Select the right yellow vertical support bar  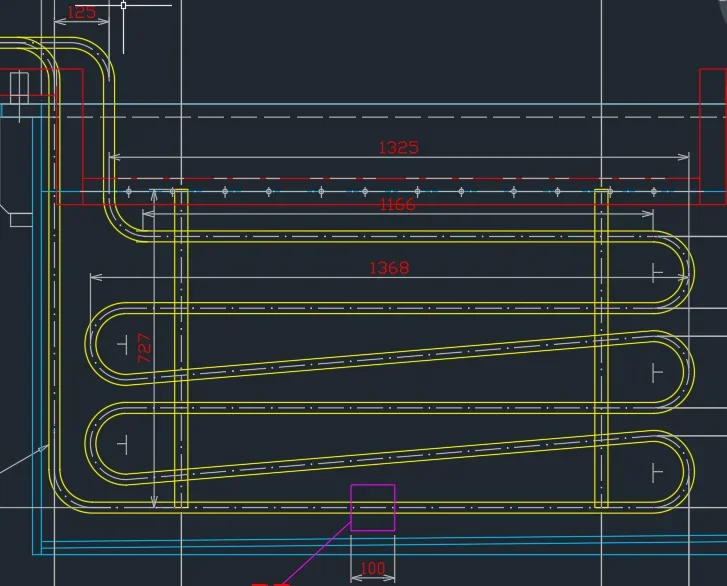click(601, 348)
